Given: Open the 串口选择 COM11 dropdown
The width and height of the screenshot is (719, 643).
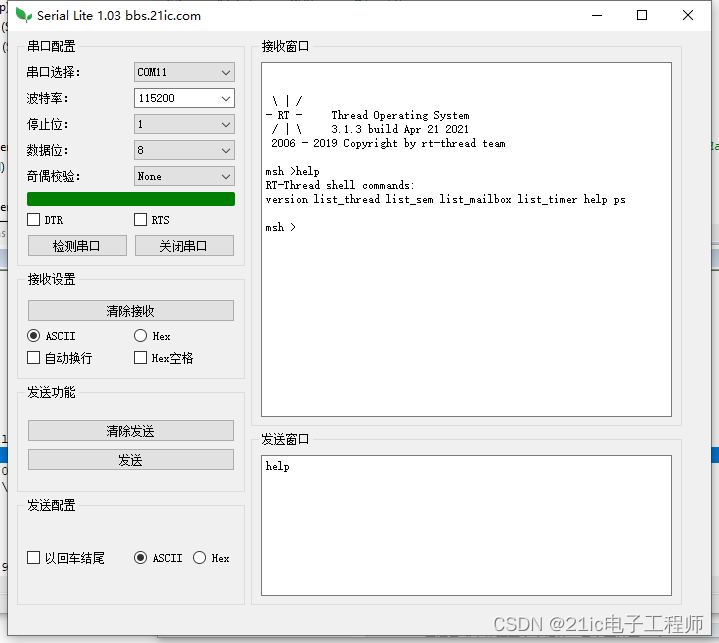Looking at the screenshot, I should click(184, 72).
